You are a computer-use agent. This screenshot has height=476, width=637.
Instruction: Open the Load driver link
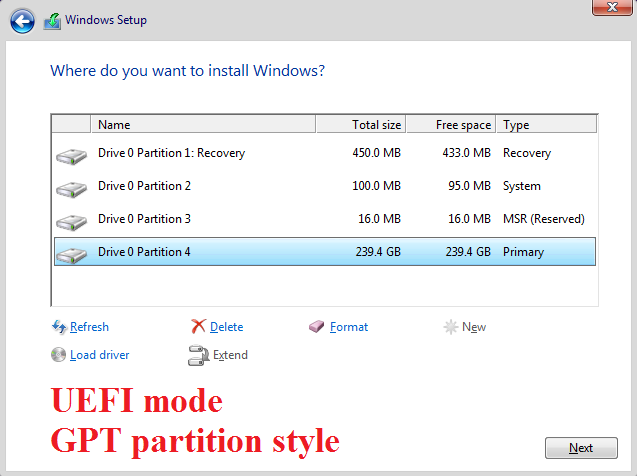click(x=100, y=355)
